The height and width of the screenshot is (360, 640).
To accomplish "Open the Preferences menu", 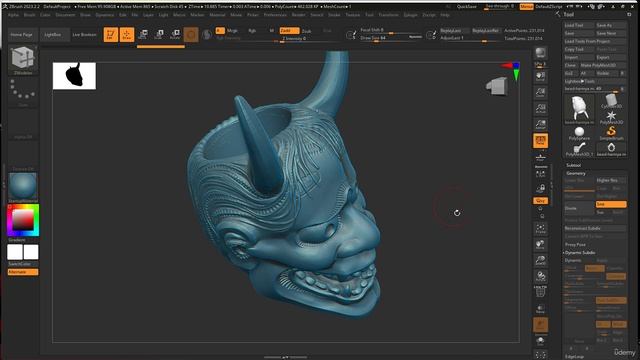I will coord(275,15).
